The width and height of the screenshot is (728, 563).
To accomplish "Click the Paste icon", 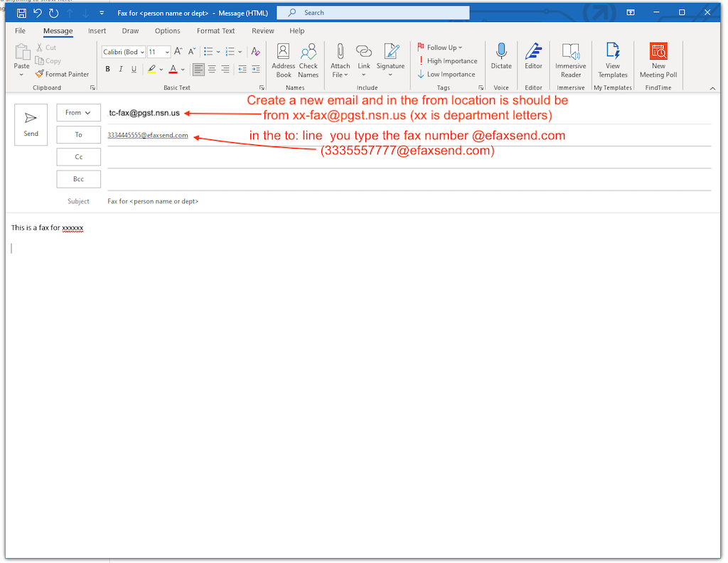I will coord(21,52).
